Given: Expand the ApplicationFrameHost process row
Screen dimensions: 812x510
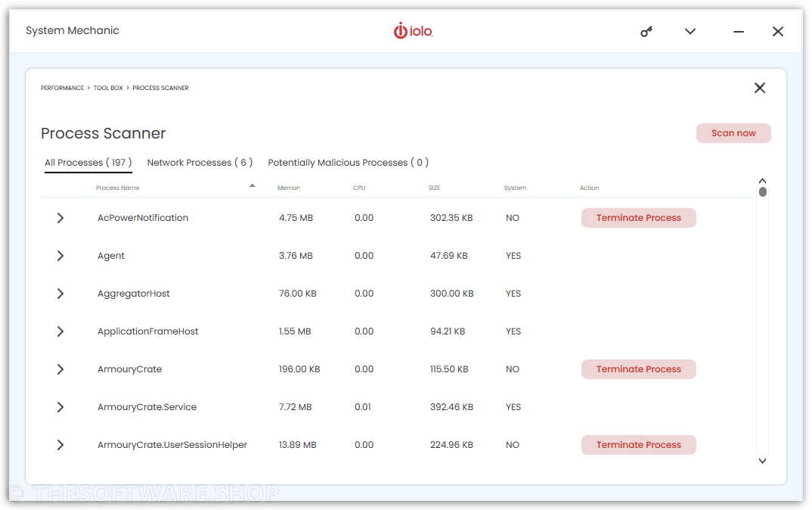Looking at the screenshot, I should point(60,331).
